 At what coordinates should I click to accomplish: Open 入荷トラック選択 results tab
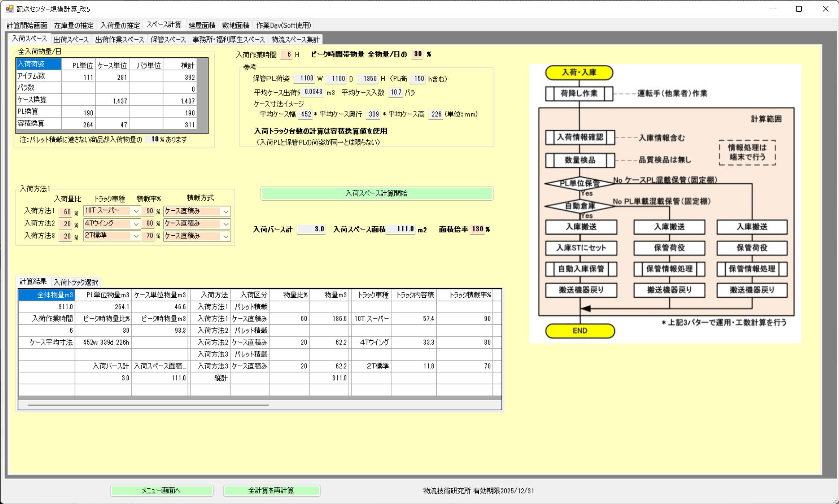pyautogui.click(x=76, y=282)
